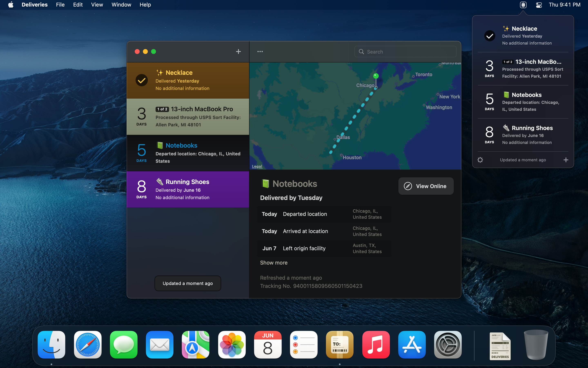Click the Tracking No. text in details

click(311, 286)
